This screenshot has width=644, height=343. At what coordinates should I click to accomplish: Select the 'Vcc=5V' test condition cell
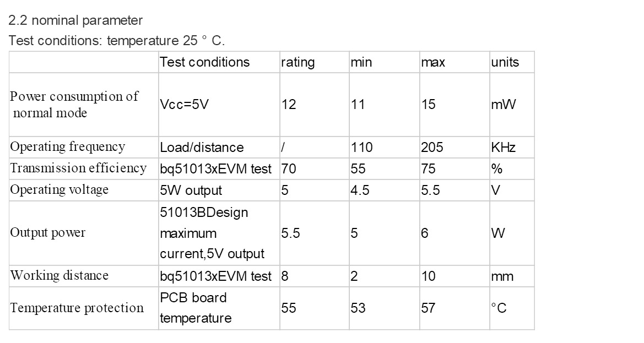pos(219,105)
